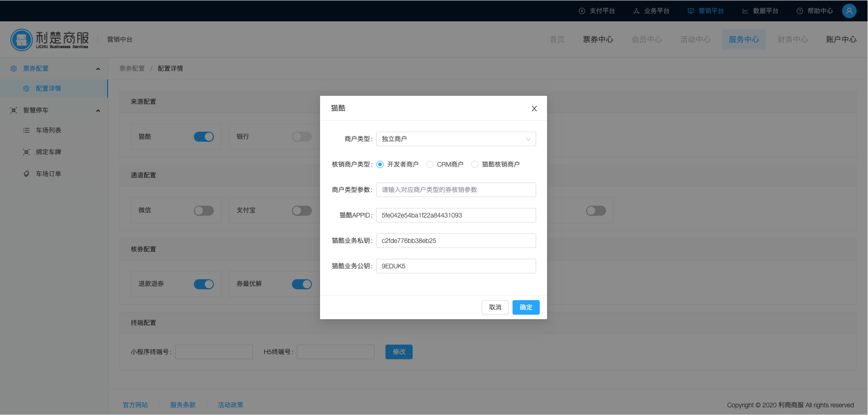Close the 猫酷 dialog
Viewport: 868px width, 415px height.
[534, 109]
